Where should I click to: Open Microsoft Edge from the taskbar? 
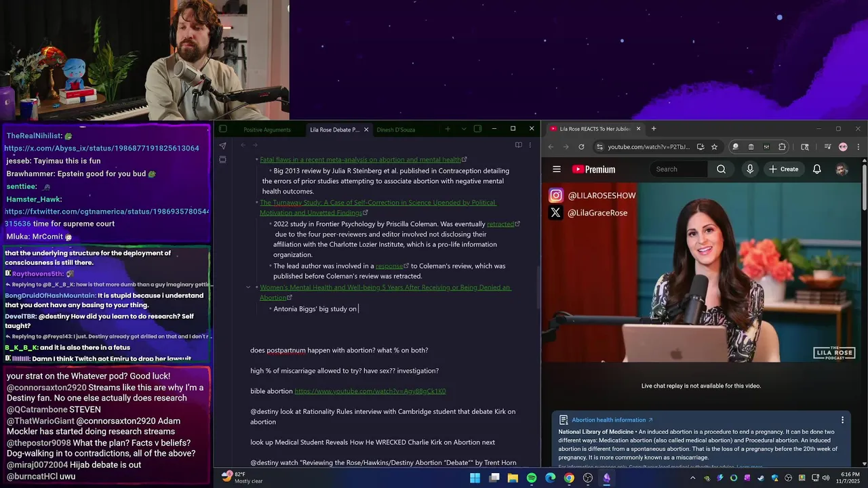pos(551,478)
